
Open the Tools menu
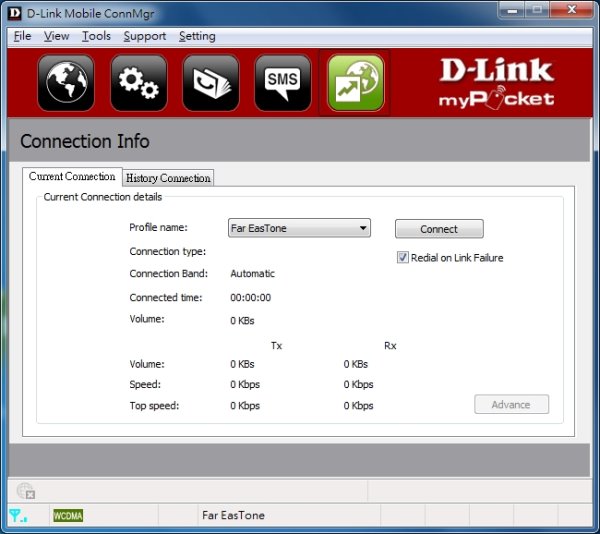[x=96, y=36]
